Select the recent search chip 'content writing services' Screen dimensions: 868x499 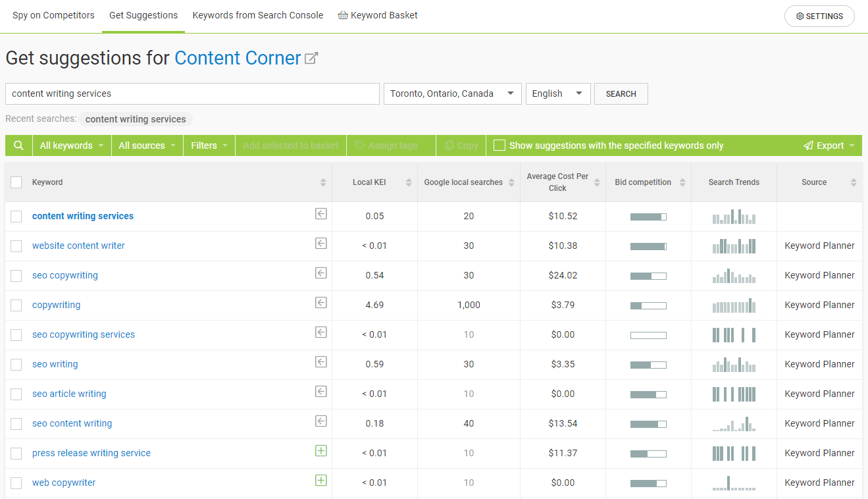pyautogui.click(x=136, y=119)
